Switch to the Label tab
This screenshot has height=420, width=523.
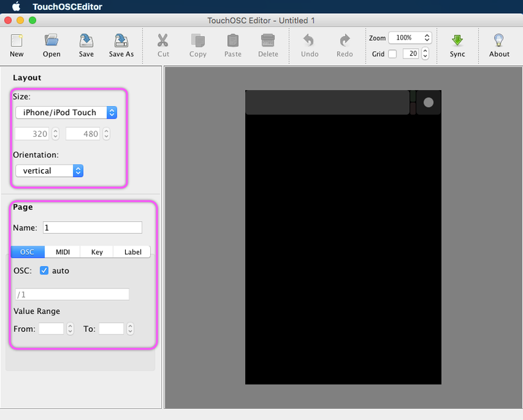click(132, 252)
